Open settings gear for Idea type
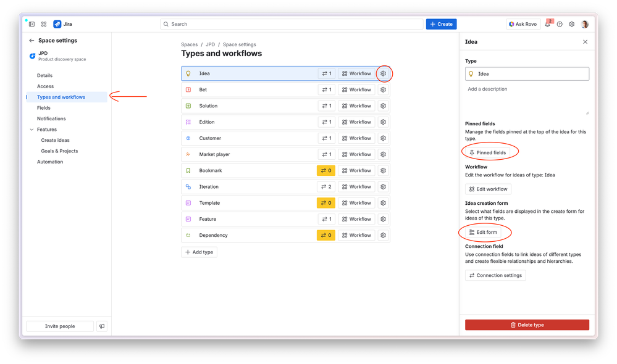This screenshot has width=617, height=364. point(384,73)
